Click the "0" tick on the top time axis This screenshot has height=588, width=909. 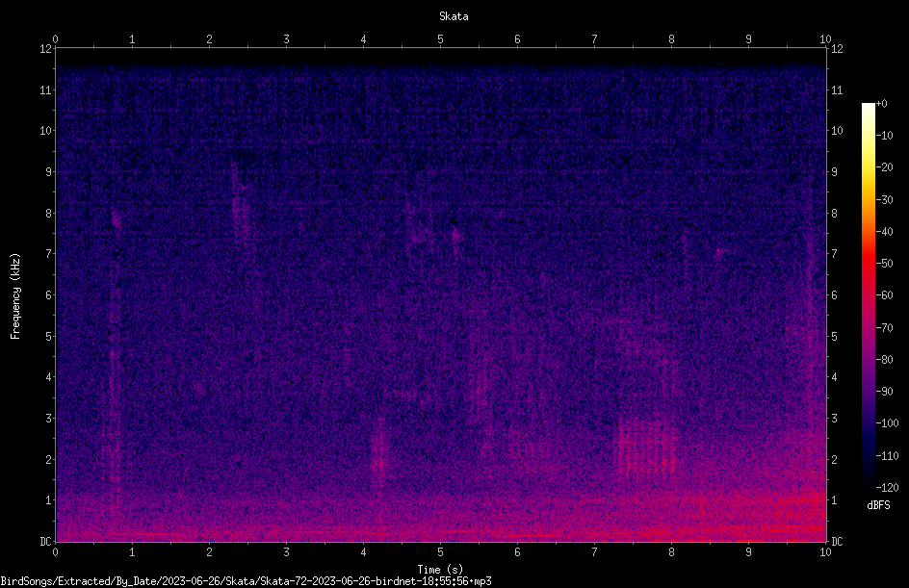(x=55, y=39)
